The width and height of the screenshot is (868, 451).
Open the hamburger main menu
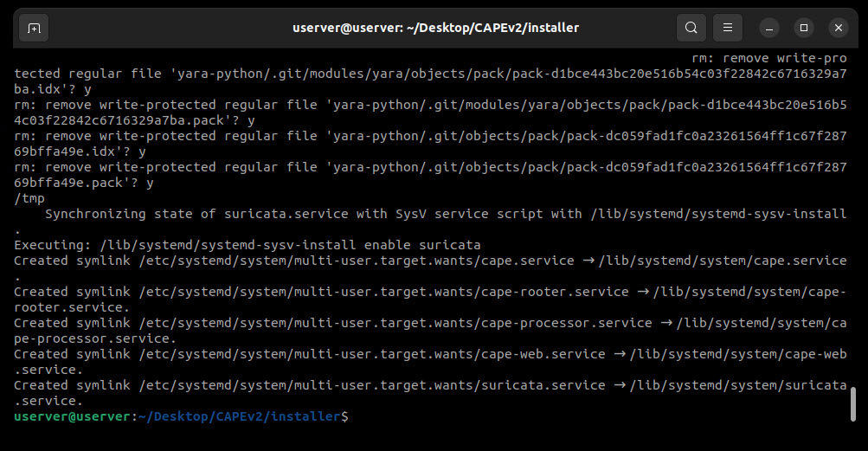tap(728, 28)
